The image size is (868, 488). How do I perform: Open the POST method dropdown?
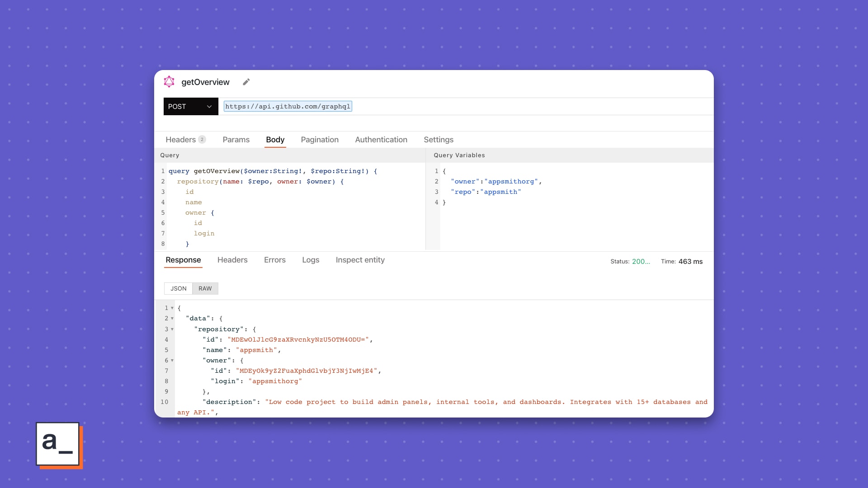click(x=190, y=107)
